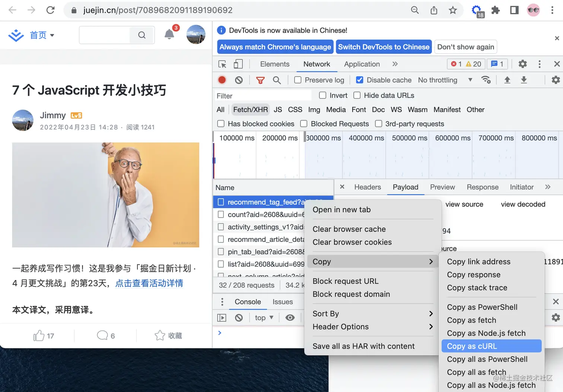Tick checkbox beside count?aid=2608 request
This screenshot has height=392, width=563.
[x=221, y=215]
